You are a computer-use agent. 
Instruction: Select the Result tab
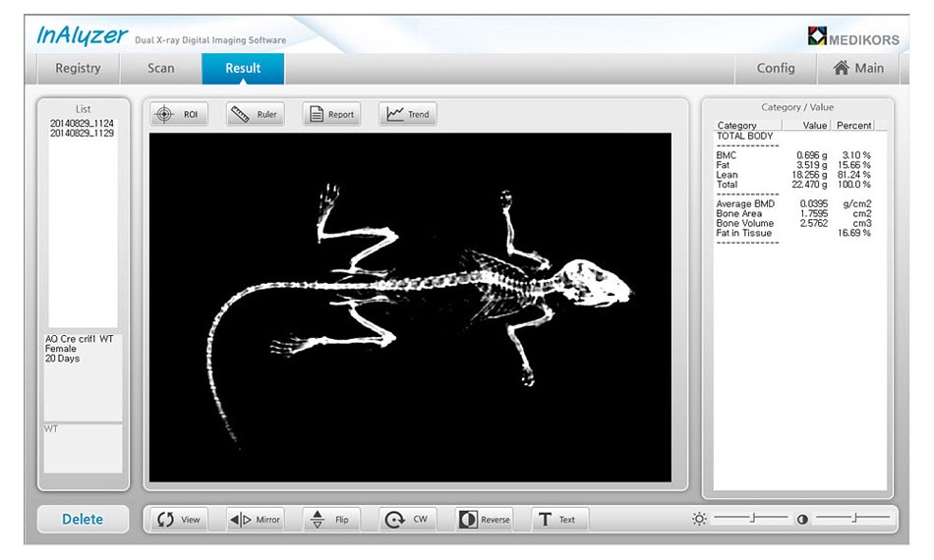(x=243, y=68)
